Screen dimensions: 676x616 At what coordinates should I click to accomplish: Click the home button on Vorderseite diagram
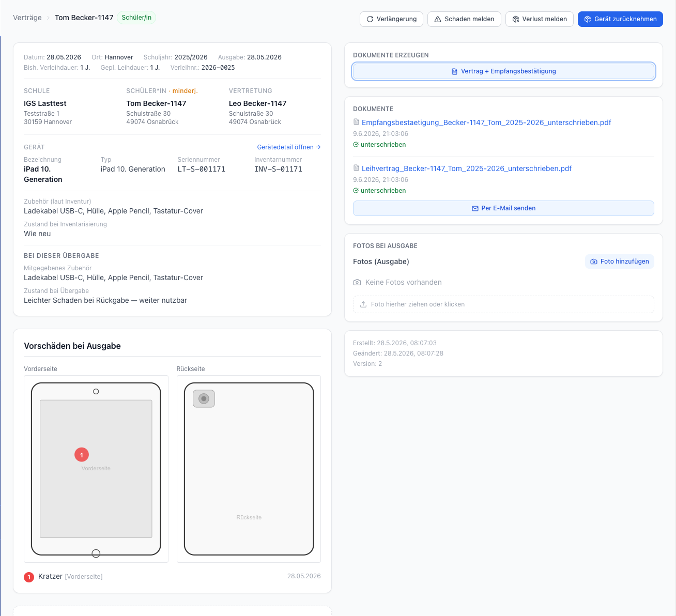coord(96,553)
